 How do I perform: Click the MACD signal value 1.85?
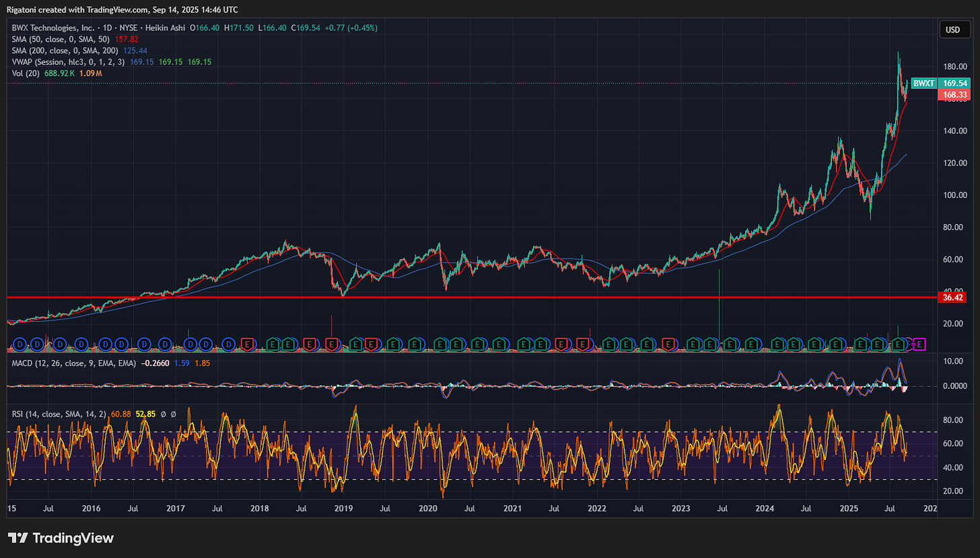point(203,363)
